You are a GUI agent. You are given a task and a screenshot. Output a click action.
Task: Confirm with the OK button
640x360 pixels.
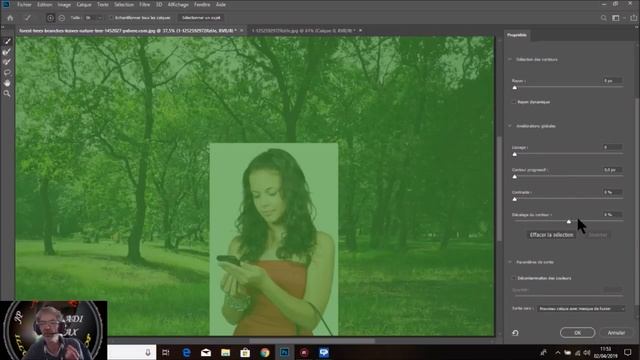click(x=577, y=333)
